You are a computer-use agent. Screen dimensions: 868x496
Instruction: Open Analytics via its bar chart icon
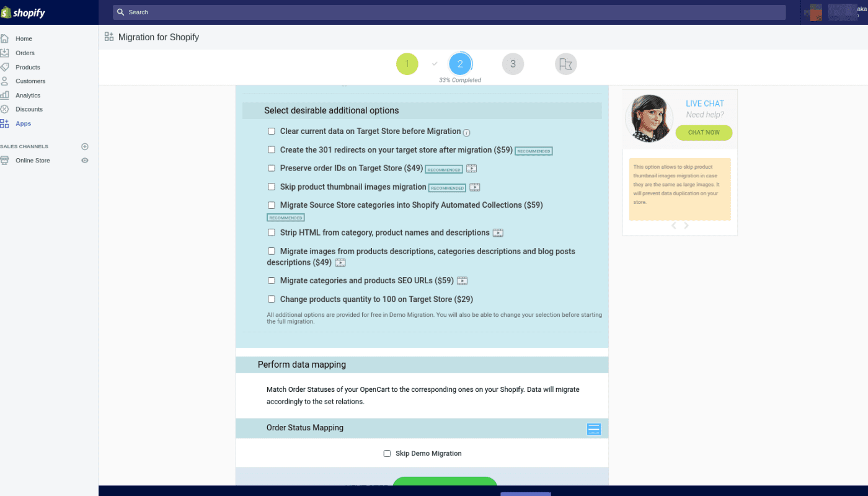[x=5, y=95]
